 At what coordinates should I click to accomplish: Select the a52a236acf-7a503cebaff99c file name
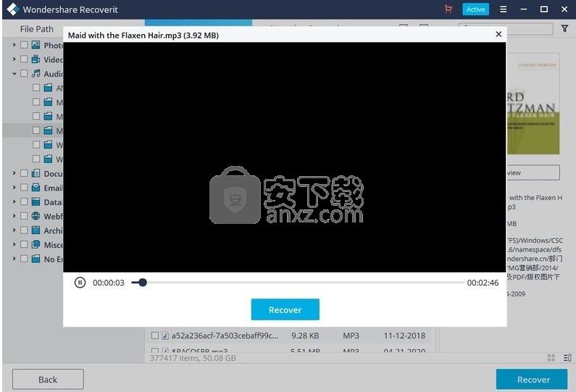[x=225, y=335]
